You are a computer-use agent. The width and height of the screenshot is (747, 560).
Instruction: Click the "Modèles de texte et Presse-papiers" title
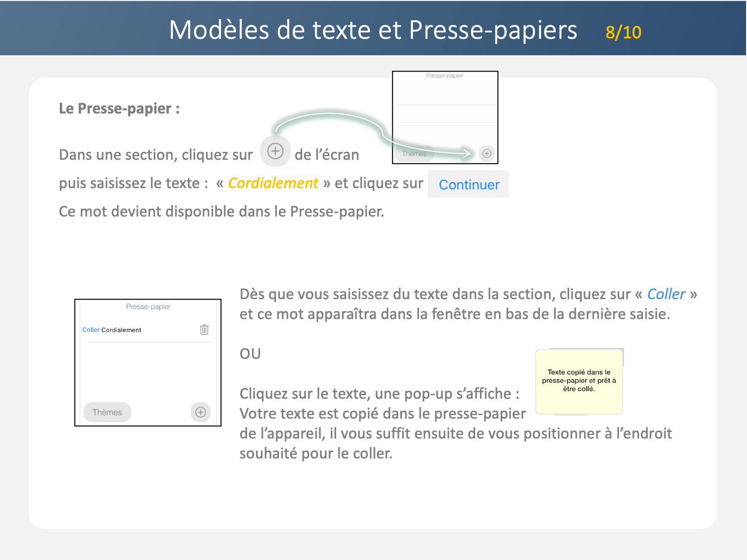coord(373,30)
